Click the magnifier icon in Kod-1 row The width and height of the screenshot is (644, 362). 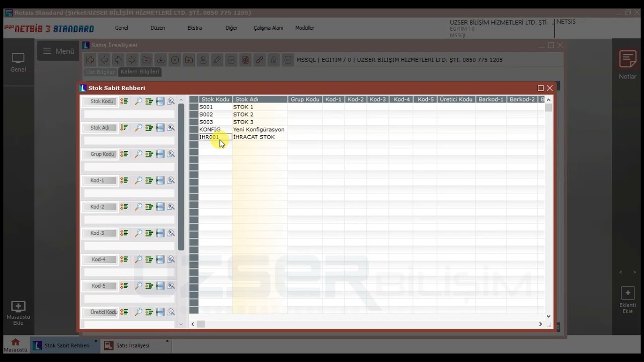click(138, 180)
